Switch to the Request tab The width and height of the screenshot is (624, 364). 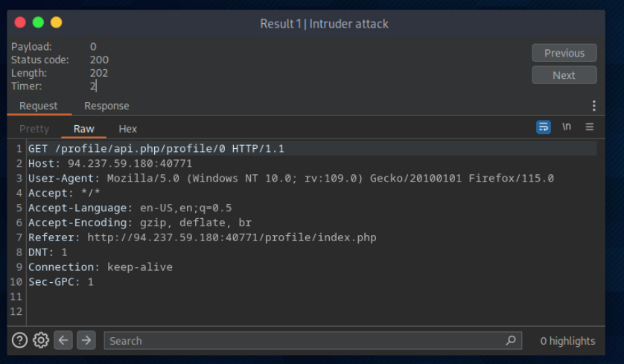pyautogui.click(x=39, y=106)
